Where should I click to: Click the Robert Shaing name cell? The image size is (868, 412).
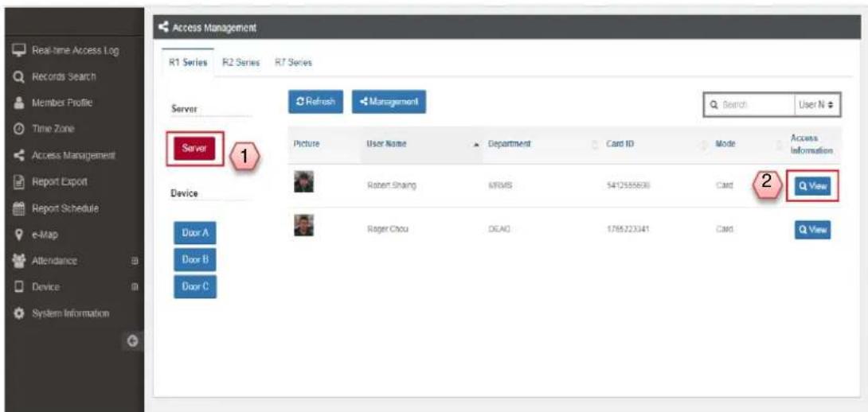391,186
